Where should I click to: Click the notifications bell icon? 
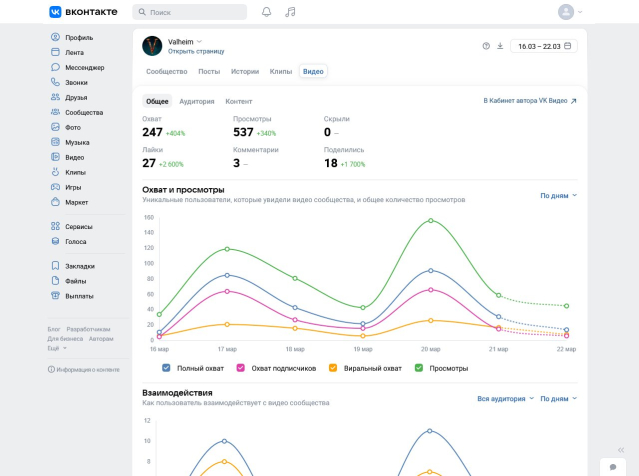pos(266,12)
